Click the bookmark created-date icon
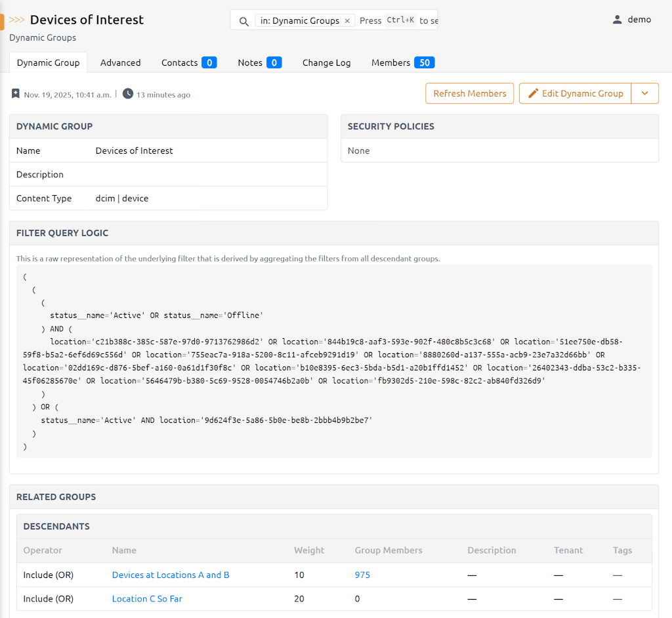 coord(16,94)
